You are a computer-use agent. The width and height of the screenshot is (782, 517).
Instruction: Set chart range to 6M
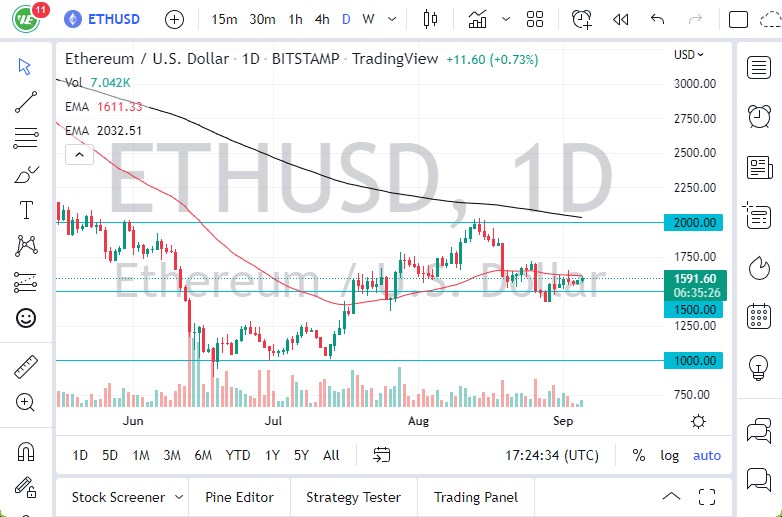(203, 455)
